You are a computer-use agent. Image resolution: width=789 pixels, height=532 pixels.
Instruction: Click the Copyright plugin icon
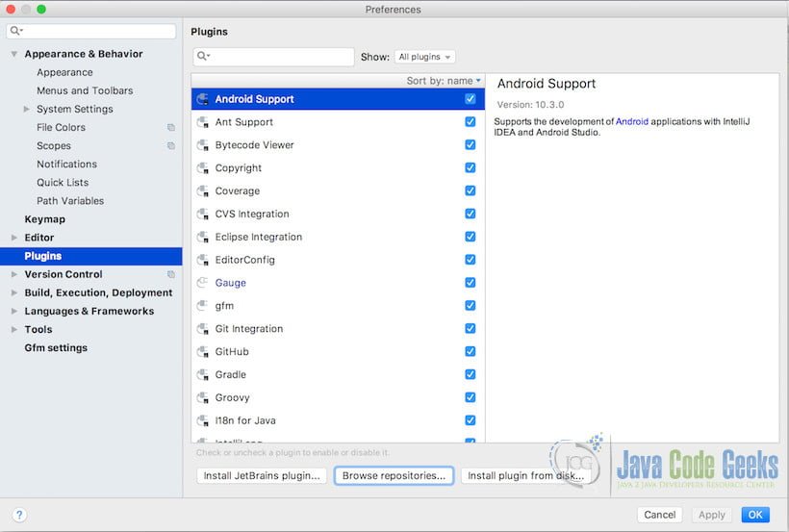[203, 168]
